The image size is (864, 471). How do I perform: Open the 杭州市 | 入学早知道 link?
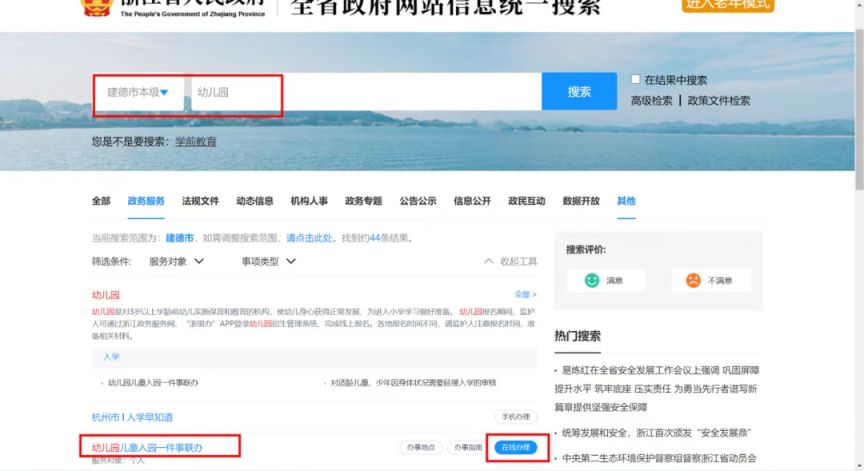pyautogui.click(x=132, y=417)
